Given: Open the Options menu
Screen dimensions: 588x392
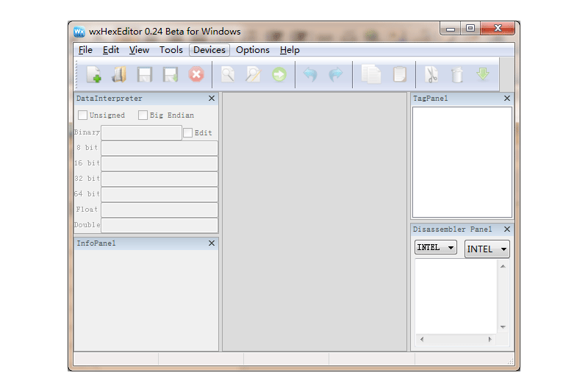Looking at the screenshot, I should (253, 50).
